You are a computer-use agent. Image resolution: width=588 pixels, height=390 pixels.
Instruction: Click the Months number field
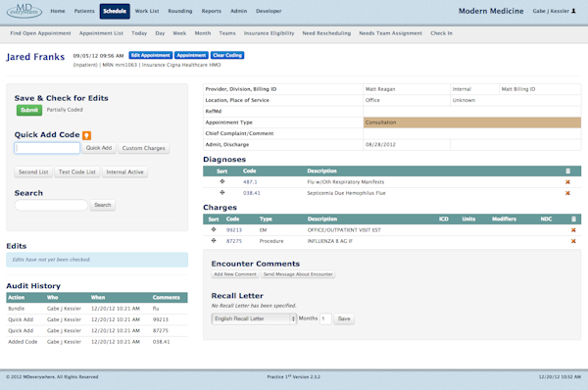[x=325, y=318]
